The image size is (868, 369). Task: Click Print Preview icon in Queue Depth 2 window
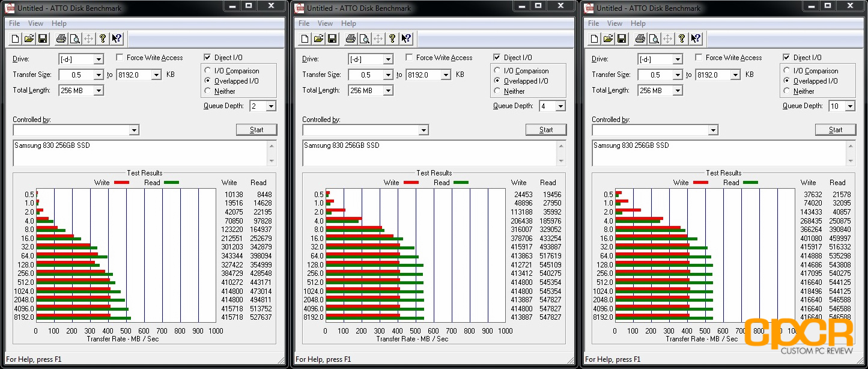click(x=74, y=39)
